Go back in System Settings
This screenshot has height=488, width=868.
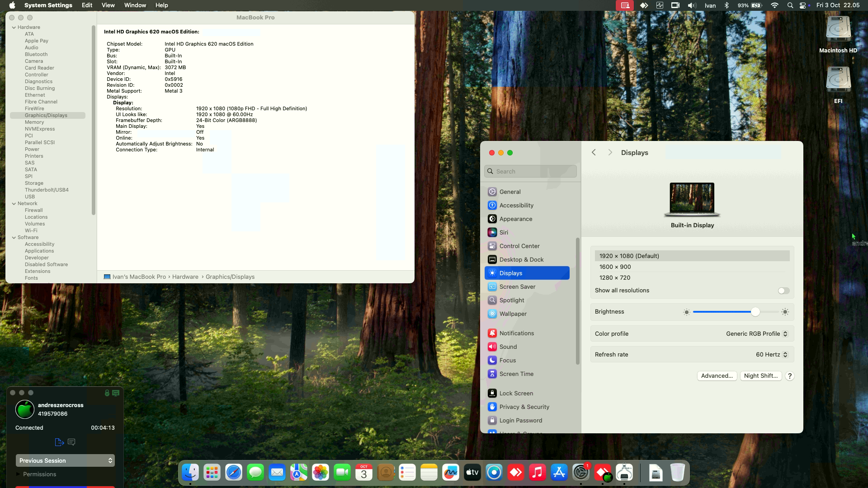tap(594, 153)
